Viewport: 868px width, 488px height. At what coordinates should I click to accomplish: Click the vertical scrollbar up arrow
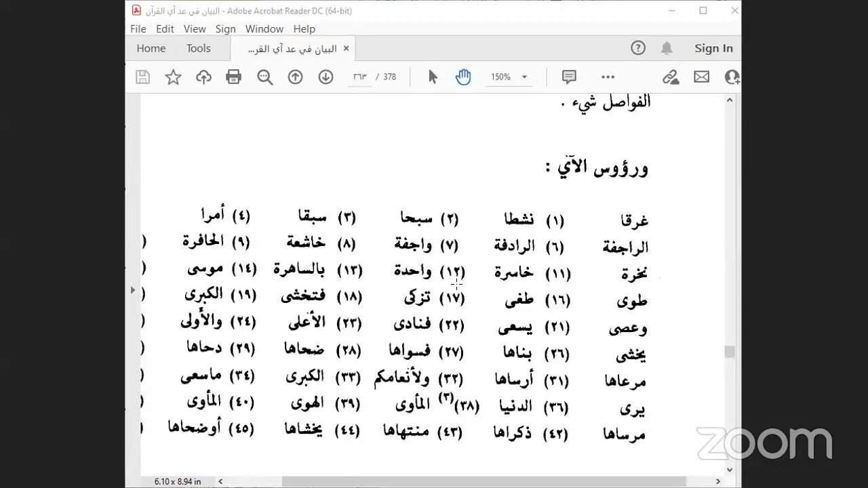[x=730, y=100]
